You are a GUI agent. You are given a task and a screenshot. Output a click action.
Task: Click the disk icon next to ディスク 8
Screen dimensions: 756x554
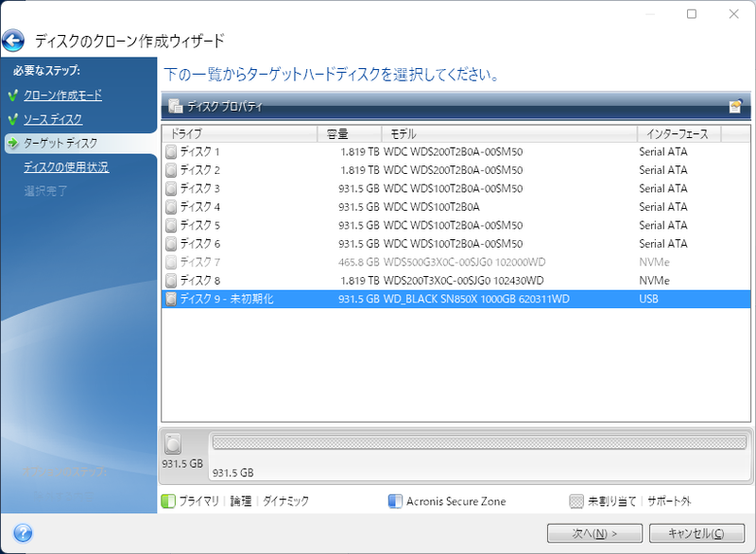(x=170, y=281)
